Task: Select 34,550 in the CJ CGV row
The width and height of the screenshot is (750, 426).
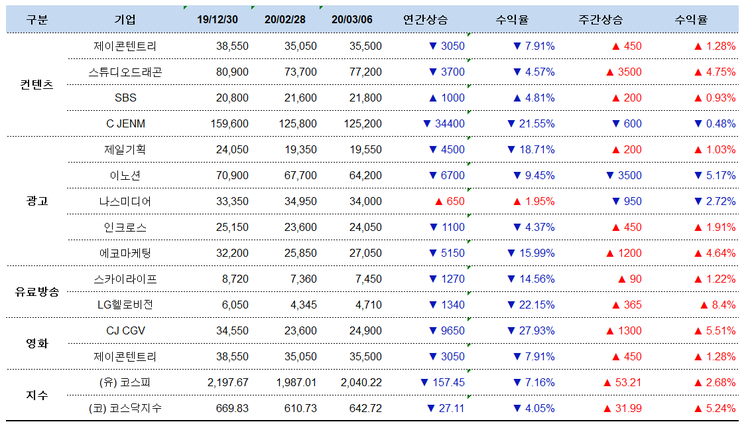Action: click(x=232, y=330)
